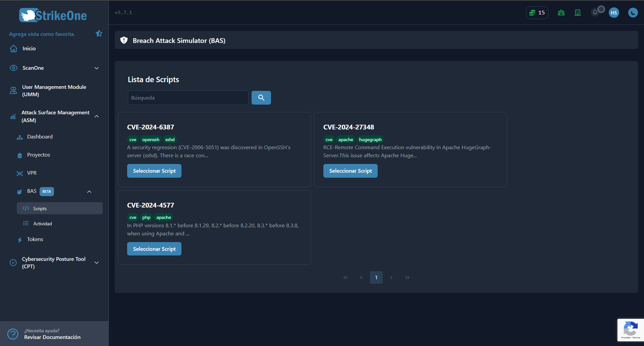Go to Proyectos in sidebar
644x346 pixels.
[x=39, y=155]
